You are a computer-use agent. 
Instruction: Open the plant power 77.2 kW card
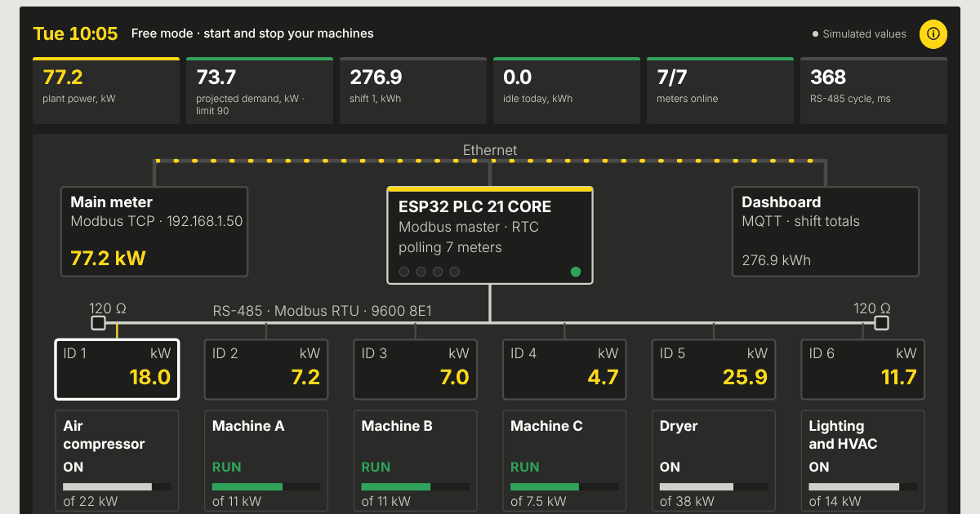coord(106,91)
